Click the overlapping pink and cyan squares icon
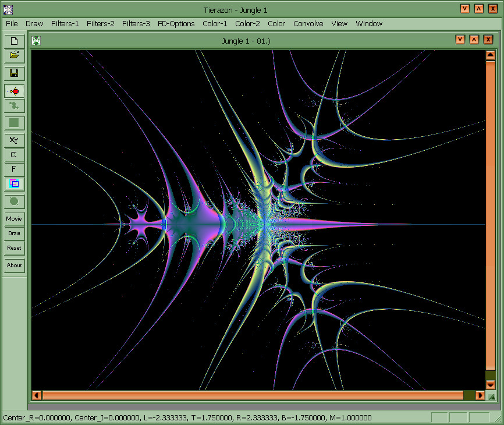The width and height of the screenshot is (504, 425). pos(15,183)
